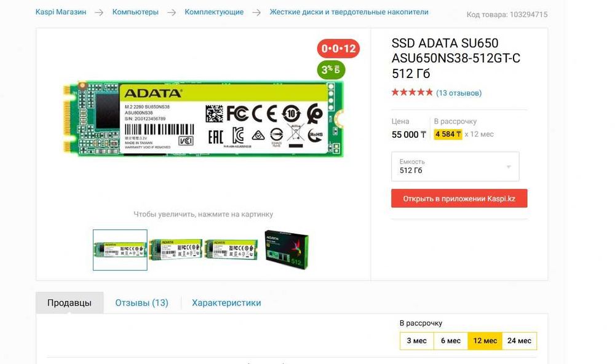615x364 pixels.
Task: Choose the 3 мес installment period
Action: click(x=416, y=341)
